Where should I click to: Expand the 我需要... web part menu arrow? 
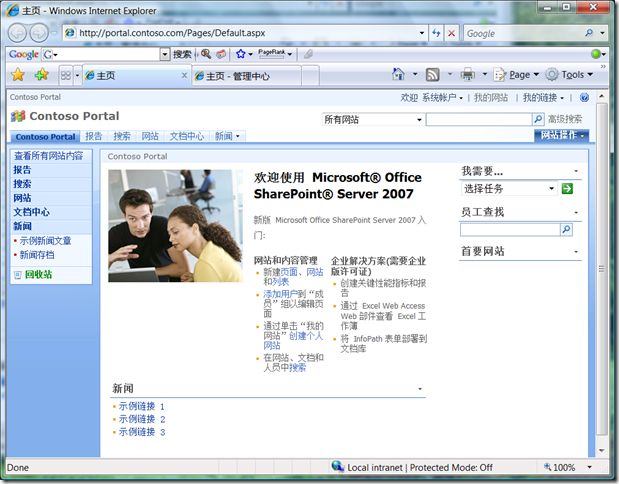pos(576,171)
